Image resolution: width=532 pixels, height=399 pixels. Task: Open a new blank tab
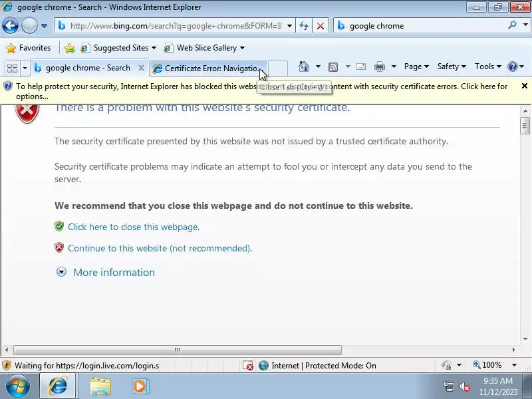278,68
